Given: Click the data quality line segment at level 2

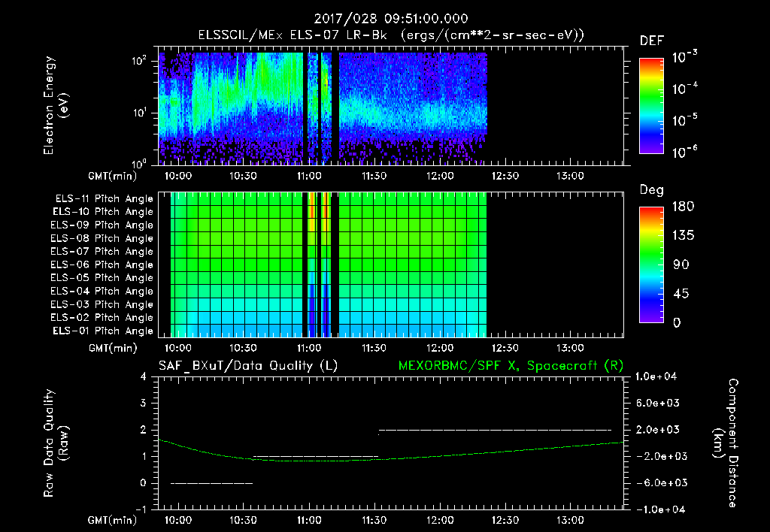Looking at the screenshot, I should [495, 430].
